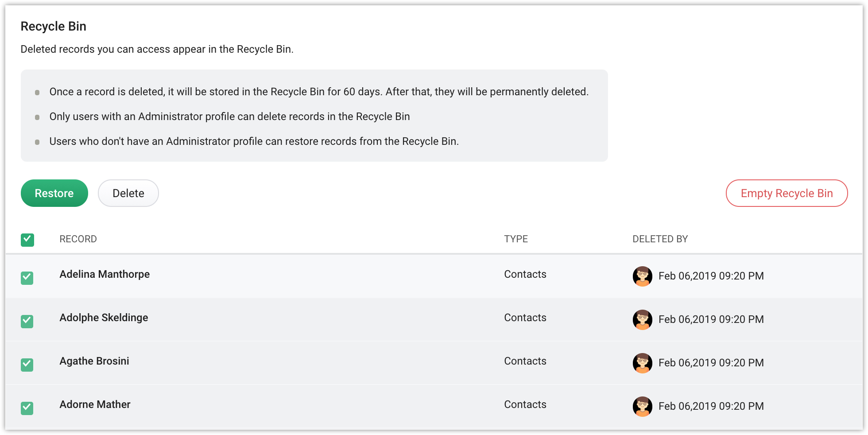Deselect the Agathe Brosini record checkbox

(27, 365)
